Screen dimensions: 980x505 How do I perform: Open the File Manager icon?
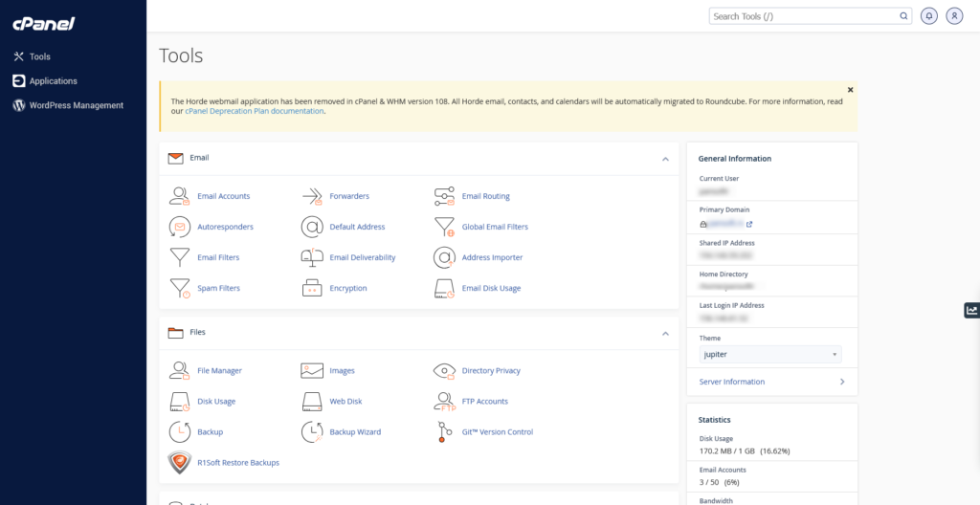pyautogui.click(x=179, y=370)
